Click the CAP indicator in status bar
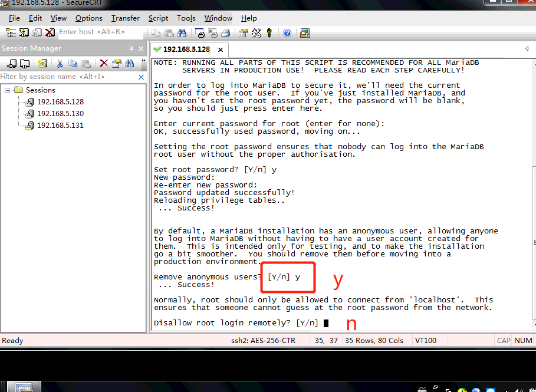536x392 pixels. click(x=504, y=341)
